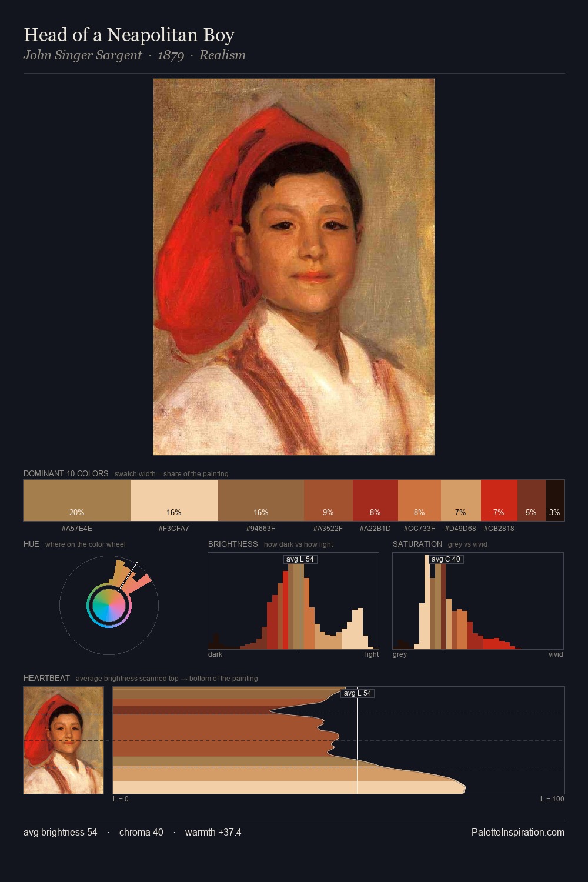Click the 'SATURATION' section heading
Image resolution: width=588 pixels, height=882 pixels.
[x=417, y=544]
